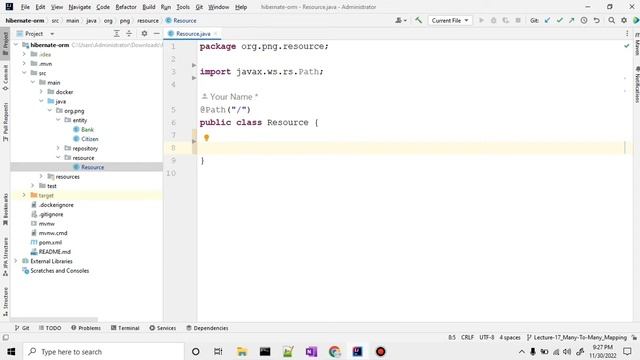Click the Debug bug icon
The height and width of the screenshot is (360, 640).
click(x=493, y=20)
